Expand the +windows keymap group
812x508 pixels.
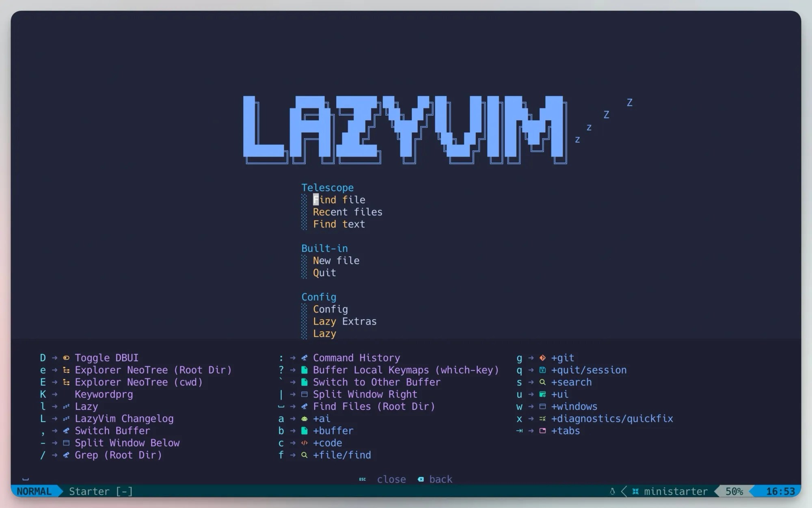click(574, 406)
